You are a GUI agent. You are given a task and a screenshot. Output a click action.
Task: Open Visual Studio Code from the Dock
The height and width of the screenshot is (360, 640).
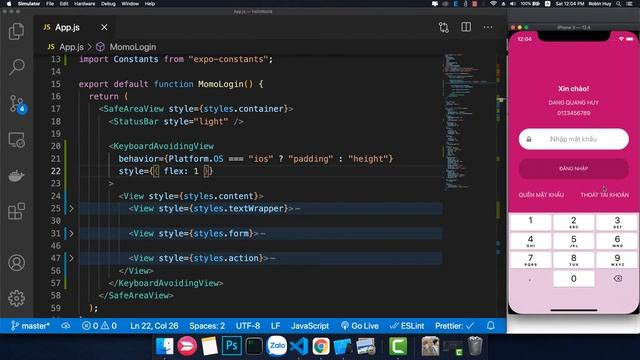pyautogui.click(x=299, y=346)
